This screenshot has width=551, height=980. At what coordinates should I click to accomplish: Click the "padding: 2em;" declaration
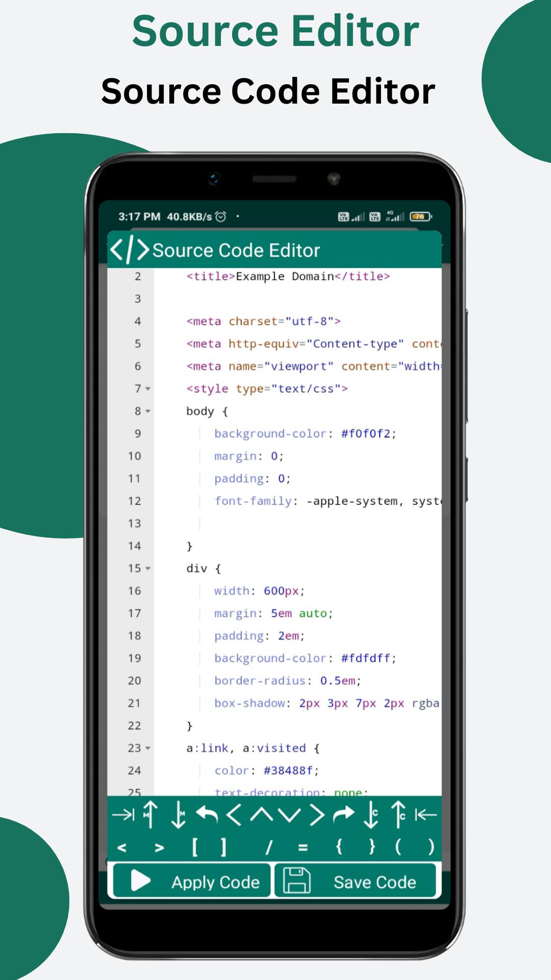(x=259, y=636)
